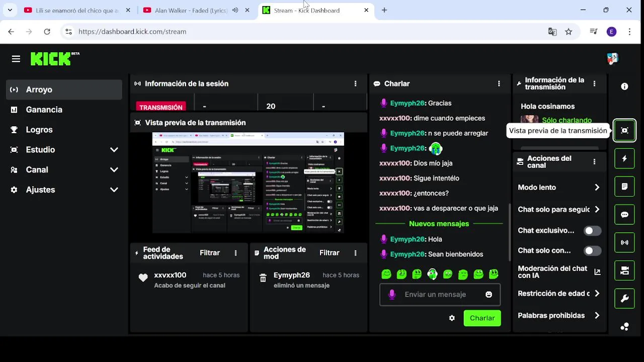The height and width of the screenshot is (362, 644).
Task: Open the user avatar menu in the Kick header
Action: tap(612, 59)
